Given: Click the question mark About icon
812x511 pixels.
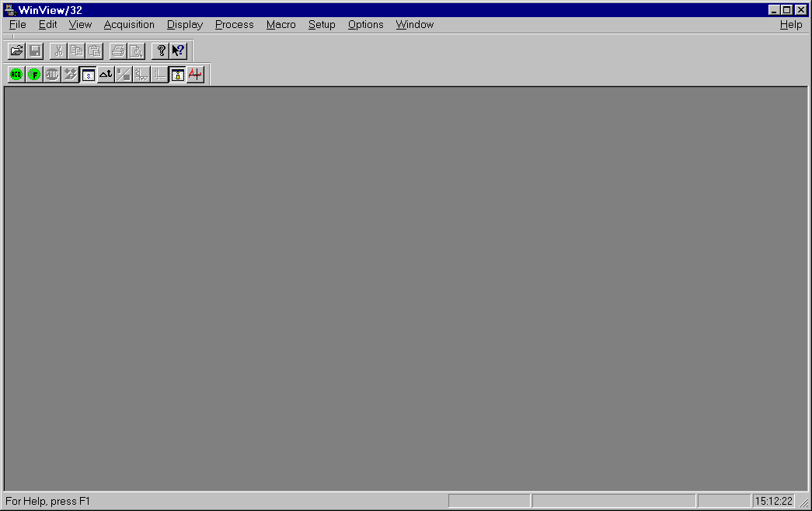Looking at the screenshot, I should 161,51.
